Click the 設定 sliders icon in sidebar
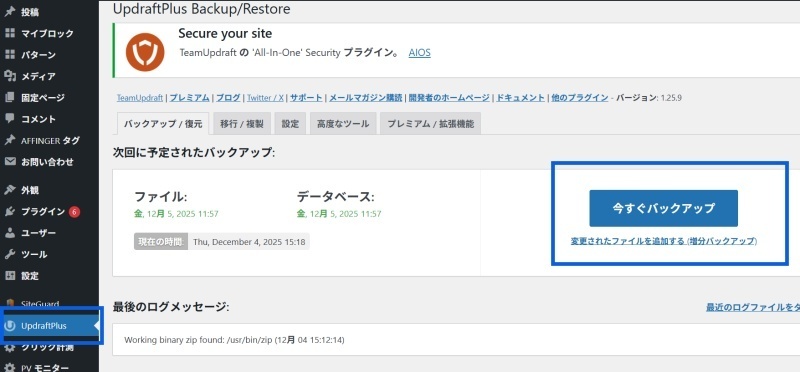The width and height of the screenshot is (800, 372). point(10,276)
